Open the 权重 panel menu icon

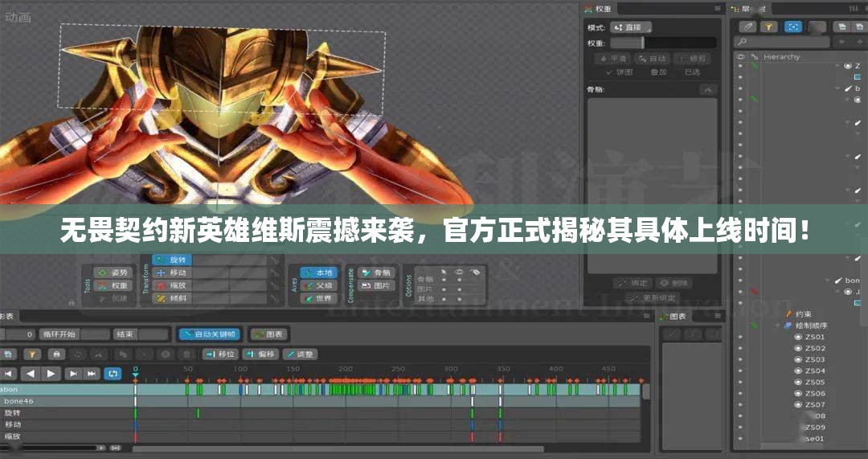tap(718, 9)
